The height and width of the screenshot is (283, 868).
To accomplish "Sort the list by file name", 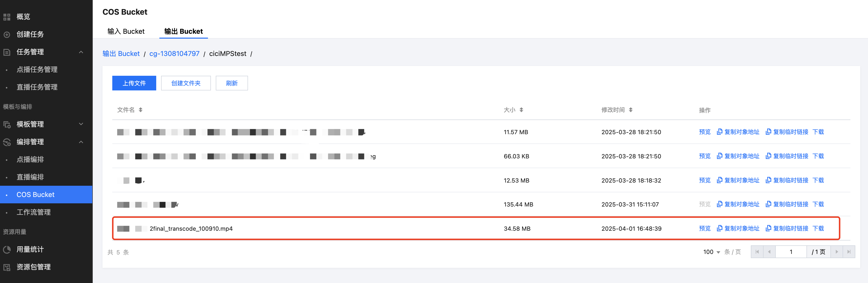I will click(141, 110).
